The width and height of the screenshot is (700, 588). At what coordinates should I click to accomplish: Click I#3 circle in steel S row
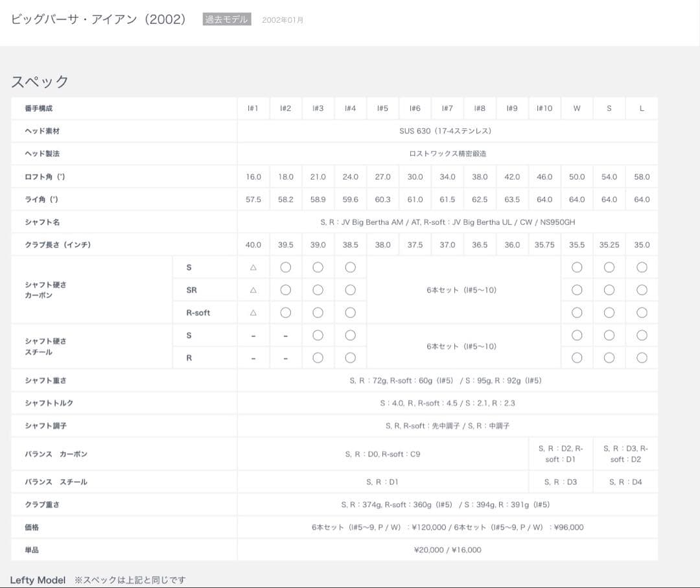318,335
